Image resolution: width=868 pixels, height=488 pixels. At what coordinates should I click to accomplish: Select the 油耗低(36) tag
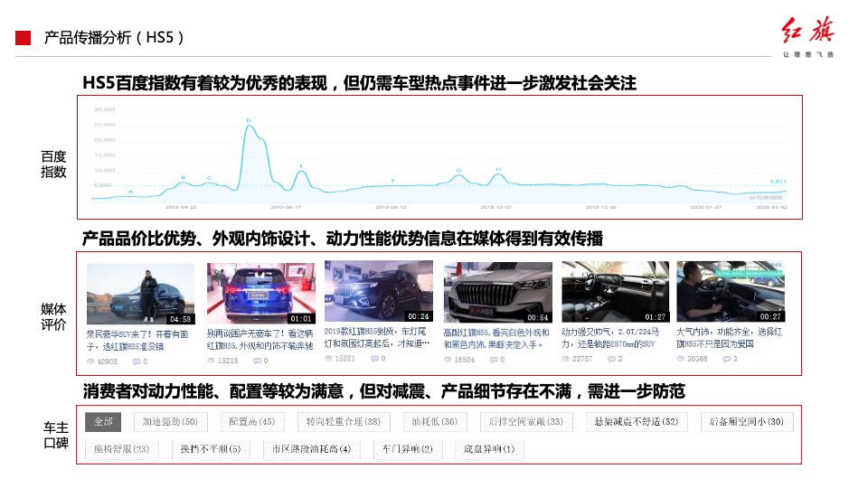coord(435,422)
